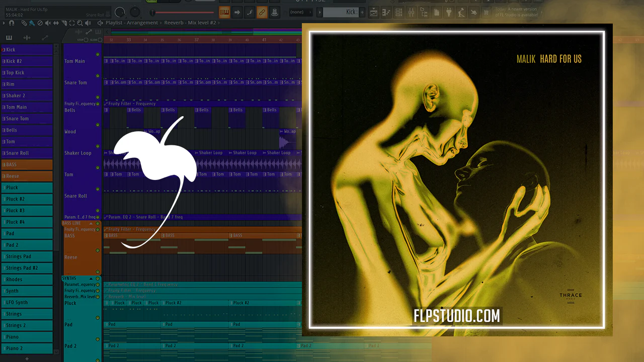This screenshot has height=362, width=644.
Task: Switch to the audio waveform picker tab
Action: click(x=27, y=38)
